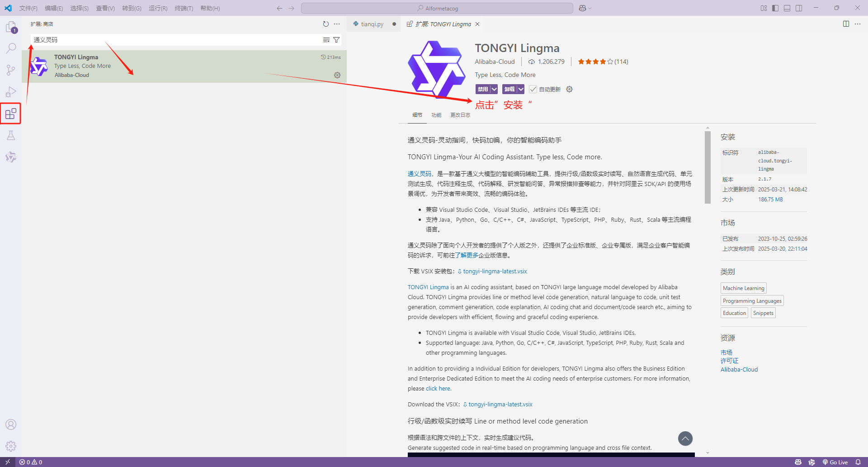Click the command center search box
Image resolution: width=868 pixels, height=467 pixels.
(437, 8)
